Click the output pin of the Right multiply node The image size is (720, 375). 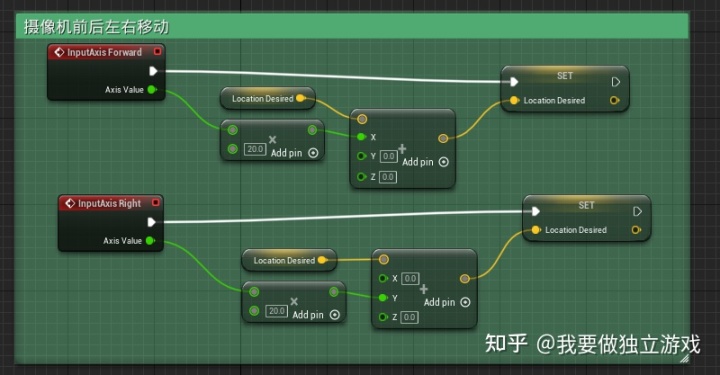point(334,292)
